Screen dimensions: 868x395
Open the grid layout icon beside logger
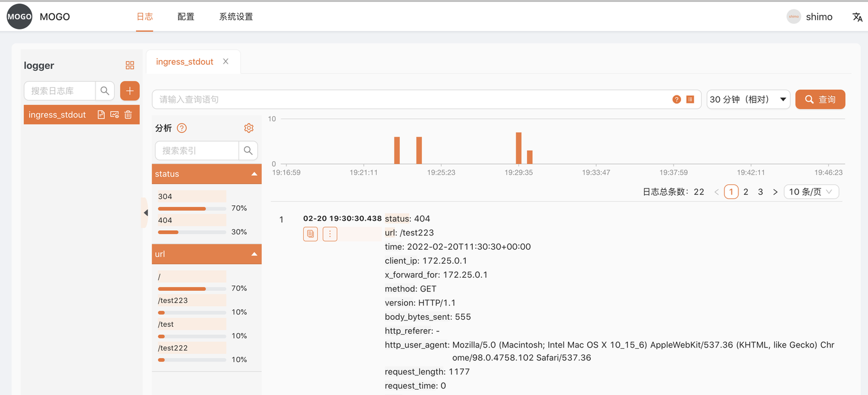[x=130, y=65]
